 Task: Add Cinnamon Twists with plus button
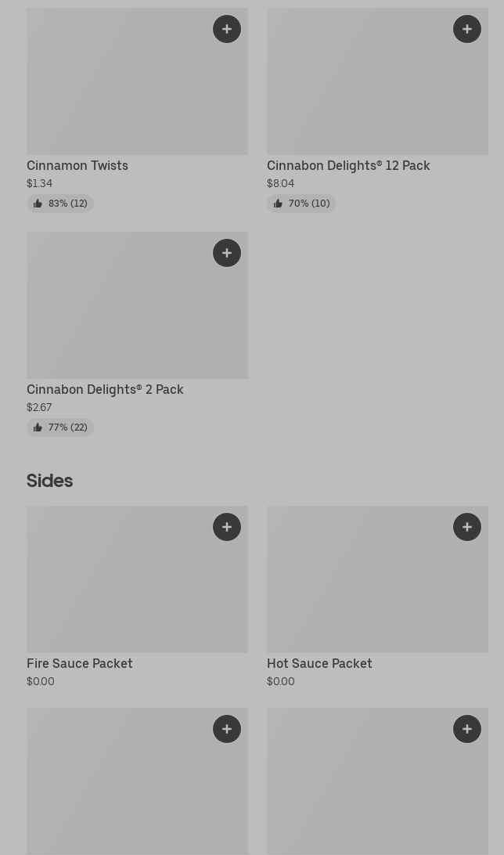(227, 29)
